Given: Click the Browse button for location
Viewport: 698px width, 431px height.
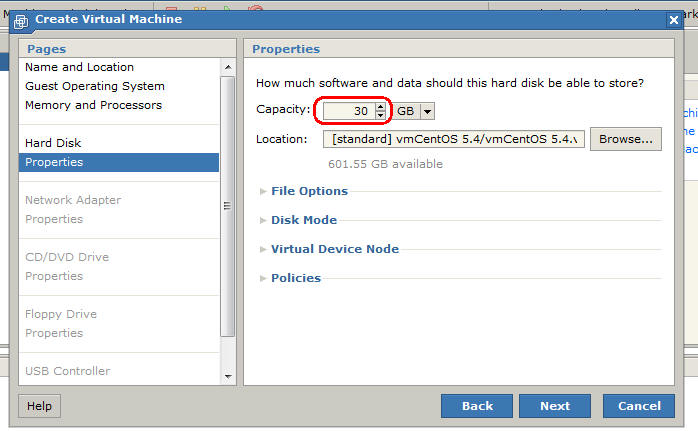Looking at the screenshot, I should tap(626, 139).
